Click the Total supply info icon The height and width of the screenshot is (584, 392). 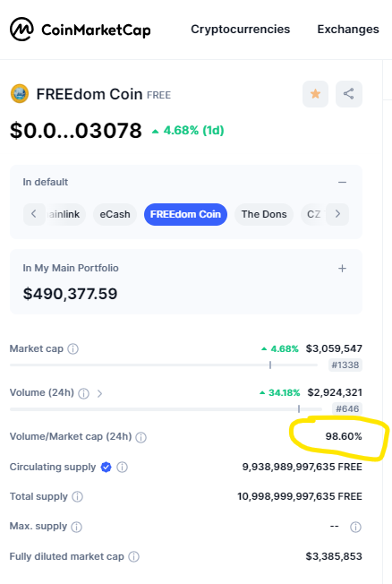78,496
